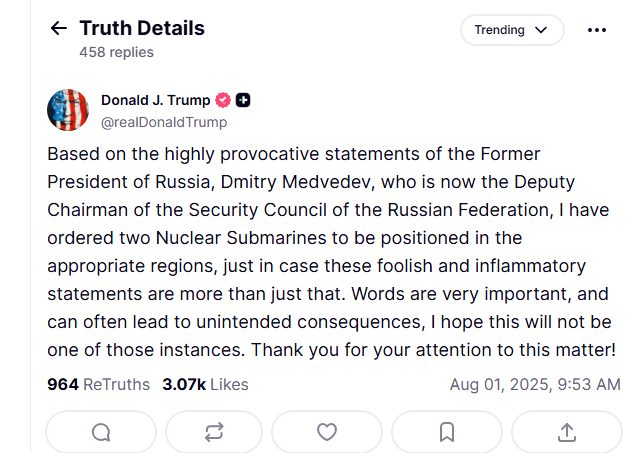Open the Trending sort dropdown
This screenshot has height=453, width=637.
pos(512,30)
